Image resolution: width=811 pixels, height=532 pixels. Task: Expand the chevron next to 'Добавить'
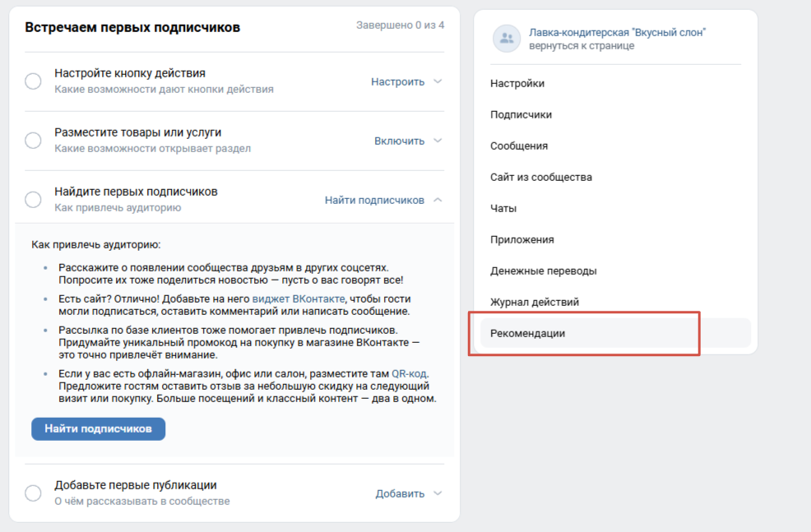pyautogui.click(x=438, y=493)
